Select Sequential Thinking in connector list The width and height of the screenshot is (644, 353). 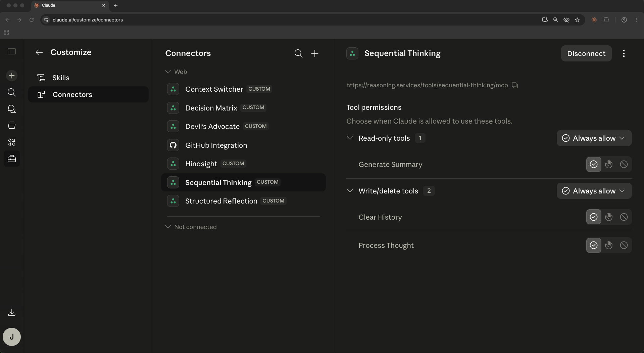coord(243,182)
